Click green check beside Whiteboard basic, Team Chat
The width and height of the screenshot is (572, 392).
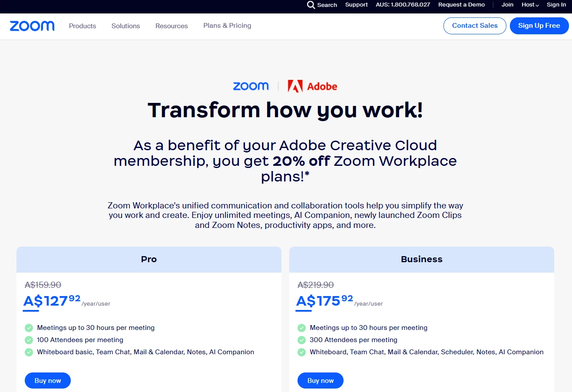point(29,352)
